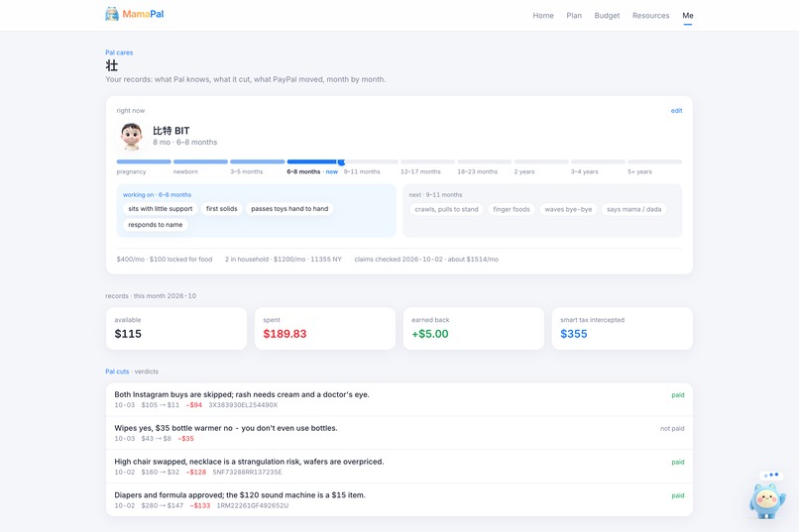Click the 'not paid' status label
The width and height of the screenshot is (799, 532).
point(672,429)
